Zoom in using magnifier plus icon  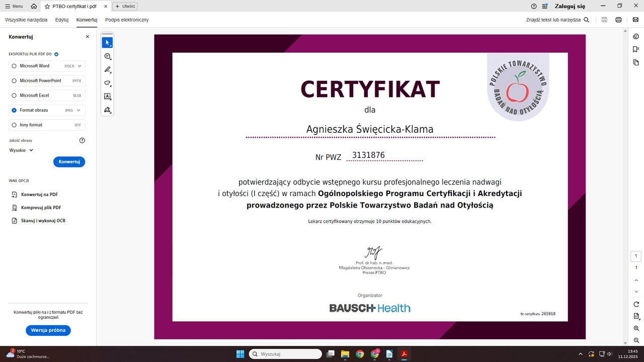pyautogui.click(x=636, y=328)
